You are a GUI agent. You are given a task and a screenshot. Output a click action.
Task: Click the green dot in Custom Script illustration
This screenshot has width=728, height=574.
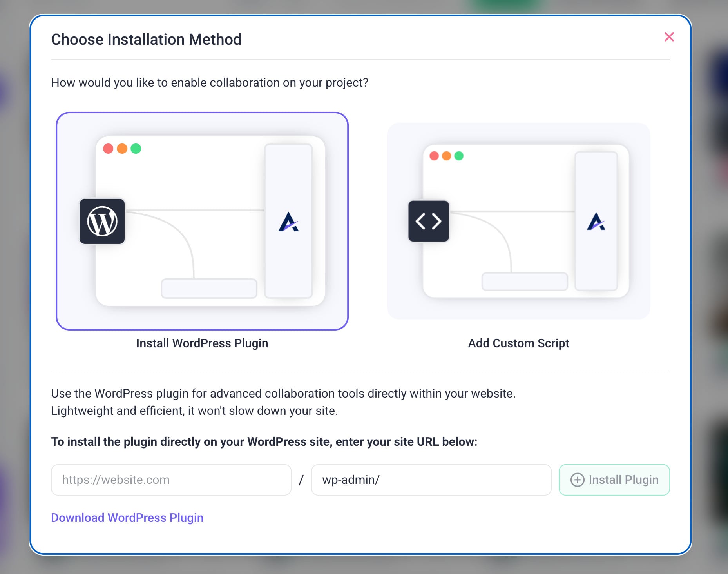tap(459, 156)
